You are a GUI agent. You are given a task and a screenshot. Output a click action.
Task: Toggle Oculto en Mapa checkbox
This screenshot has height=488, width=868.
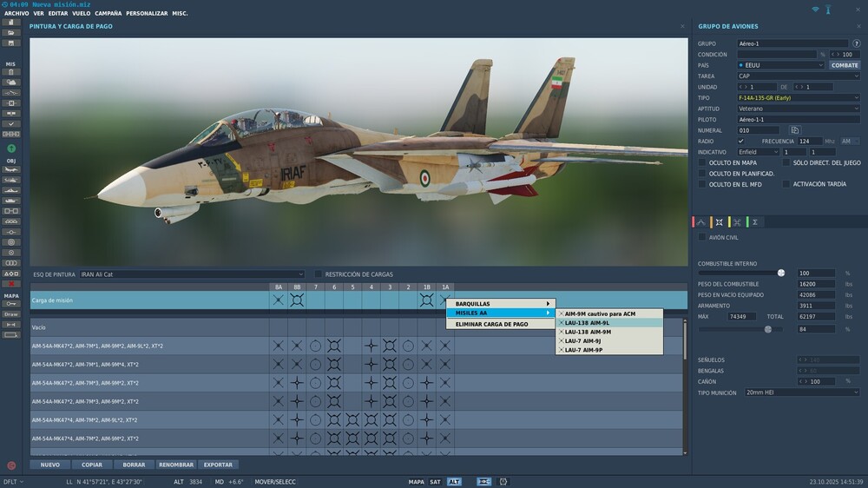click(x=702, y=162)
